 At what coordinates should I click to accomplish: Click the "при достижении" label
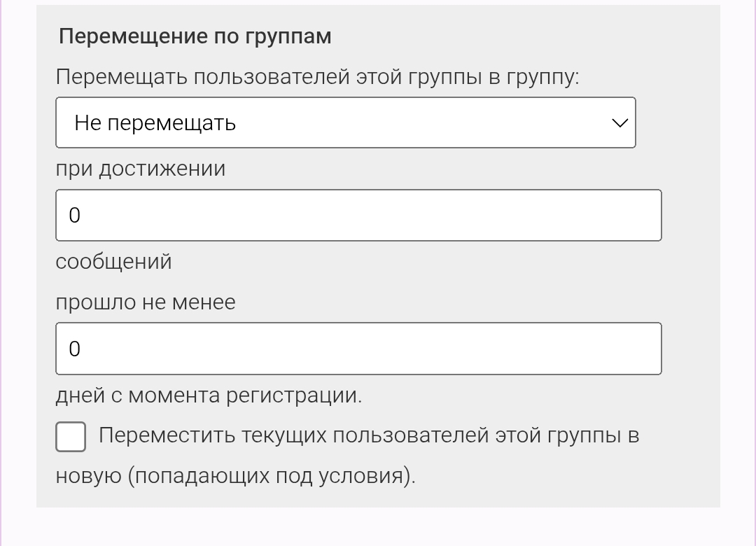coord(140,168)
